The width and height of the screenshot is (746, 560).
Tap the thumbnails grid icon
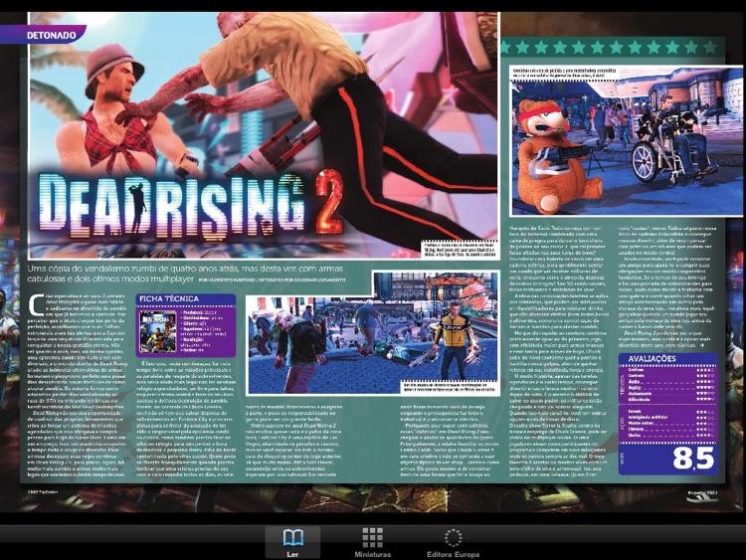click(x=373, y=538)
